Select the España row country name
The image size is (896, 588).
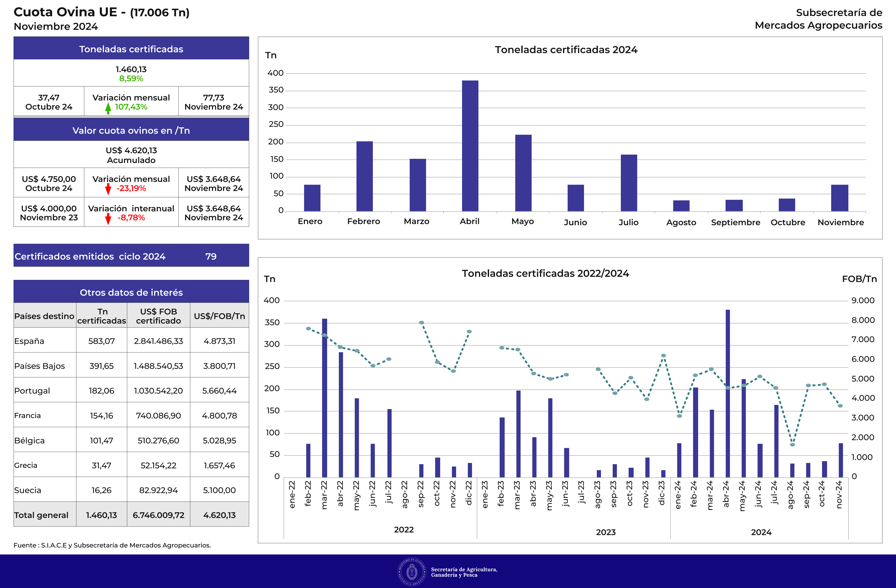click(x=29, y=341)
